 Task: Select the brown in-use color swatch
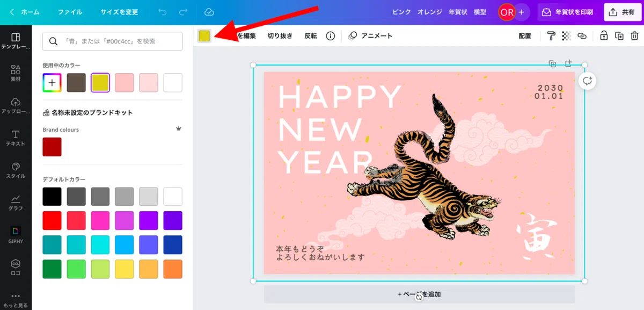76,83
